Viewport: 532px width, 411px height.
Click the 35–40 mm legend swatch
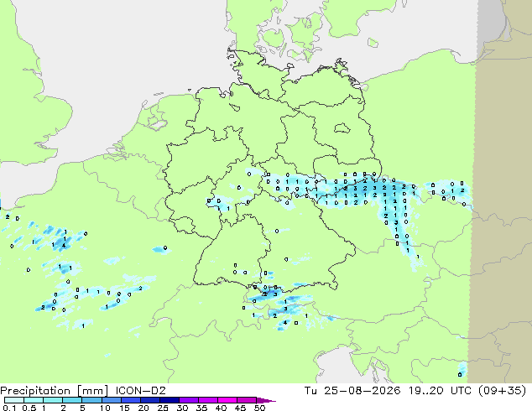click(207, 400)
